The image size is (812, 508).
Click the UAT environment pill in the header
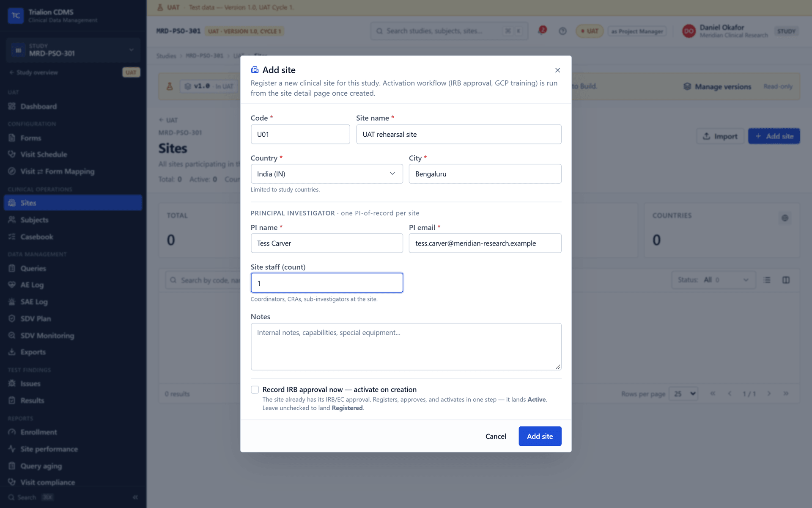(590, 31)
